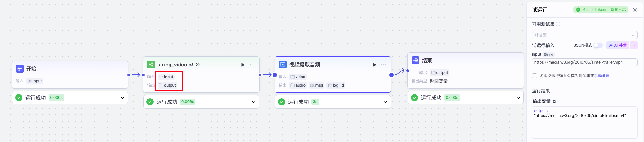Open the string_video node more options menu
This screenshot has width=644, height=142.
tap(252, 65)
